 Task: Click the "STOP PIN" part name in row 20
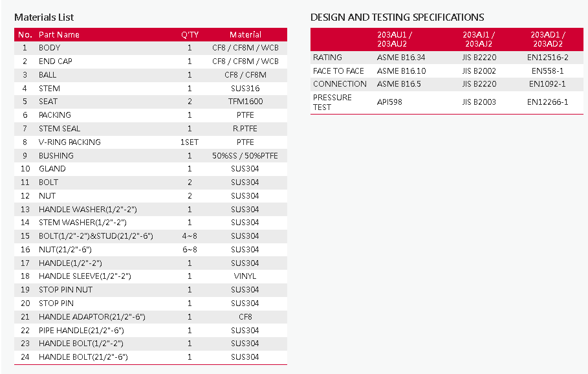pos(56,303)
